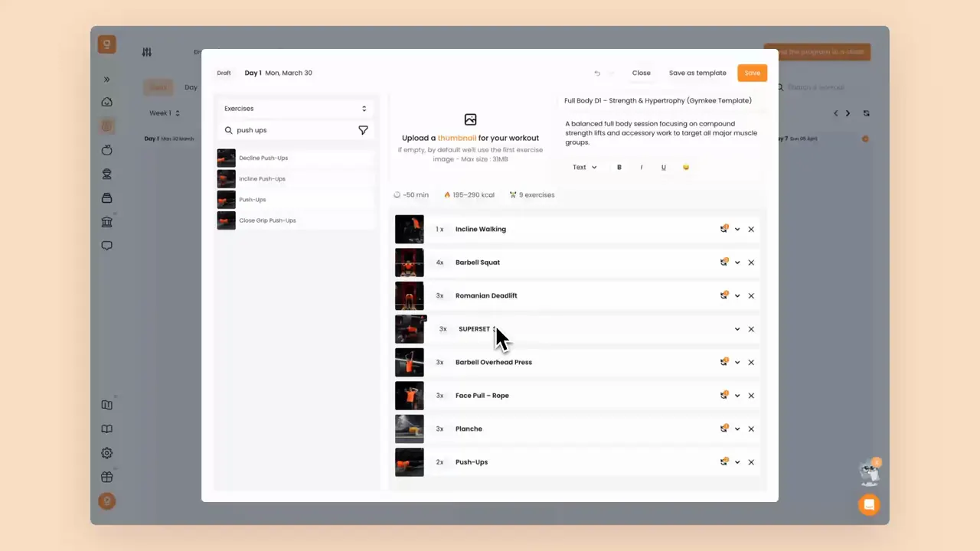The width and height of the screenshot is (980, 551).
Task: Open the bank building icon in the sidebar
Action: pos(107,222)
